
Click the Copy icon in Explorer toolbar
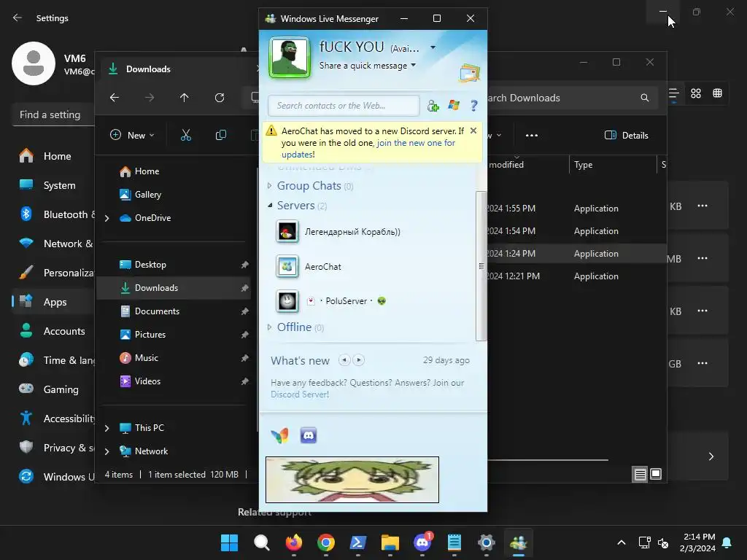coord(220,135)
